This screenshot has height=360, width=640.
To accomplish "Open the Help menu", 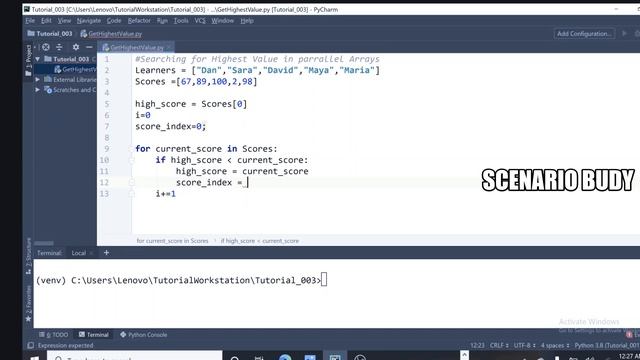I will click(247, 20).
